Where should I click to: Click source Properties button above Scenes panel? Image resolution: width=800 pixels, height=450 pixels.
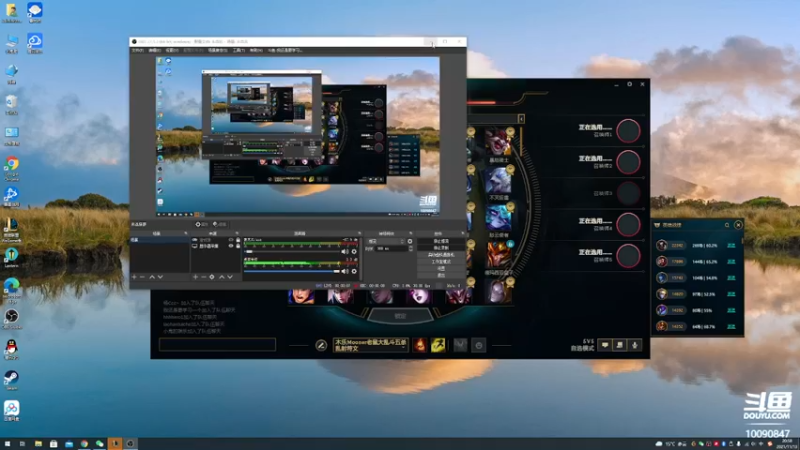click(x=201, y=224)
